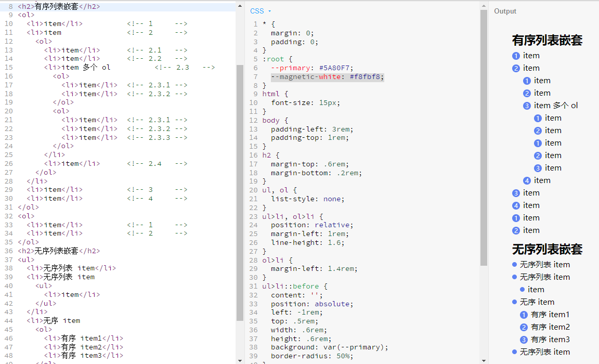Click the Output panel label
This screenshot has width=599, height=364.
(505, 11)
